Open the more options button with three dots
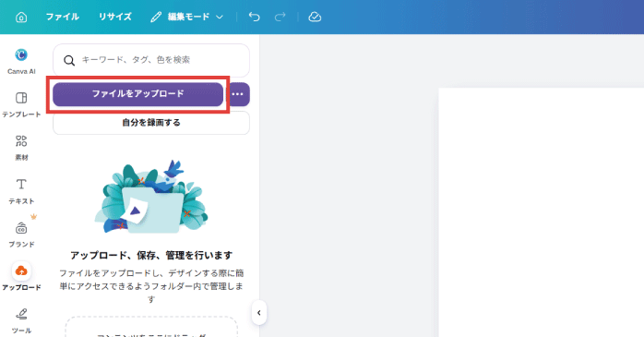This screenshot has width=644, height=337. (x=238, y=94)
